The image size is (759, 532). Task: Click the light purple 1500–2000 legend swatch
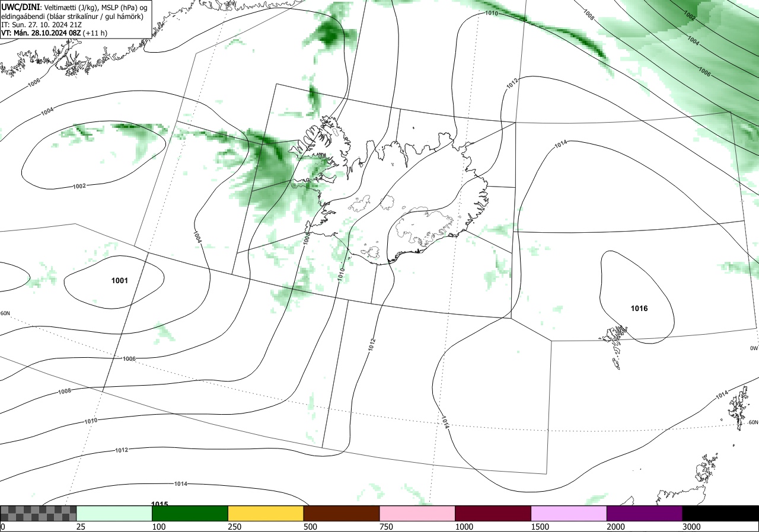tap(569, 513)
